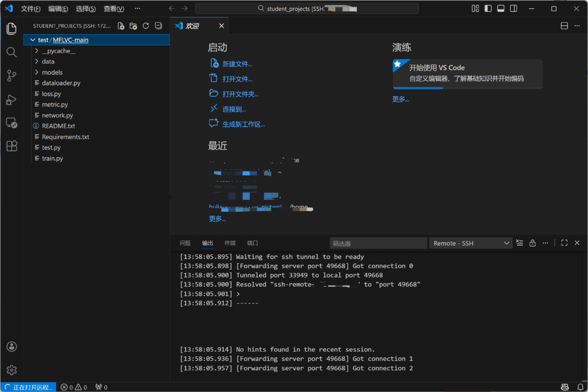Open Run and Debug view icon
Viewport: 588px width, 392px height.
pyautogui.click(x=11, y=100)
